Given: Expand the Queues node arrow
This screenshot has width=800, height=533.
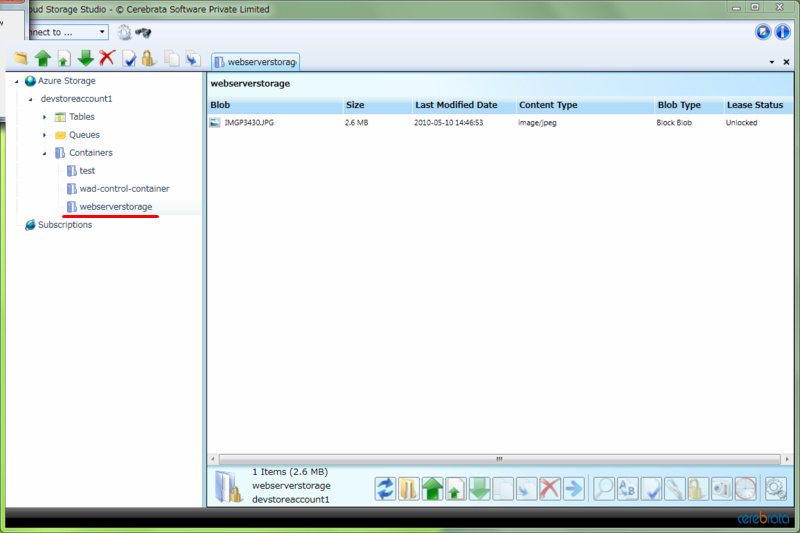Looking at the screenshot, I should (44, 135).
